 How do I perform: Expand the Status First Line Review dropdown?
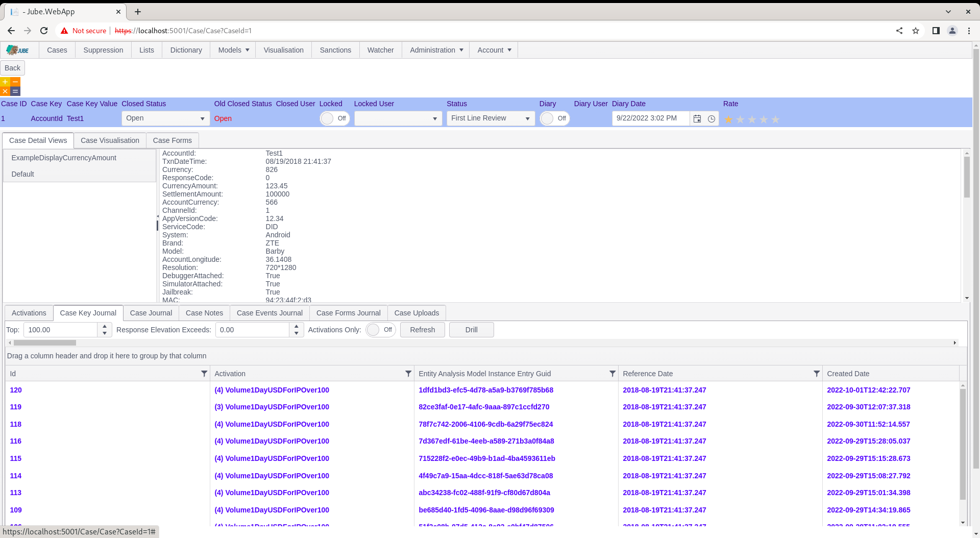tap(527, 118)
